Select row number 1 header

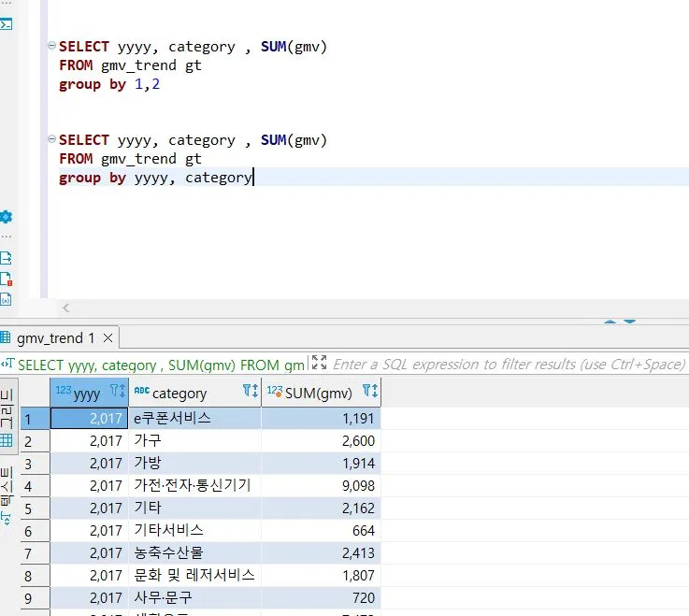35,418
